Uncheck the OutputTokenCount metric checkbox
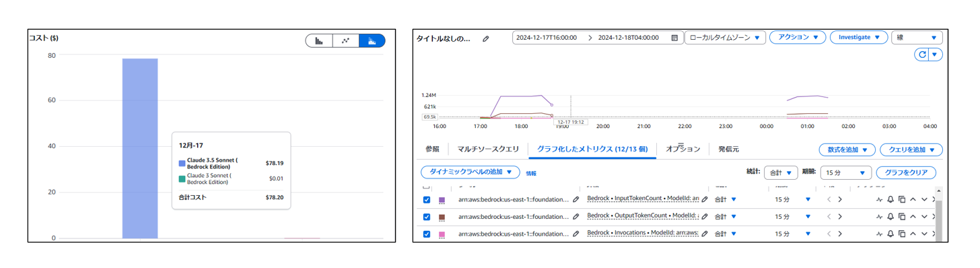Screen dimensions: 980x268 tap(427, 217)
